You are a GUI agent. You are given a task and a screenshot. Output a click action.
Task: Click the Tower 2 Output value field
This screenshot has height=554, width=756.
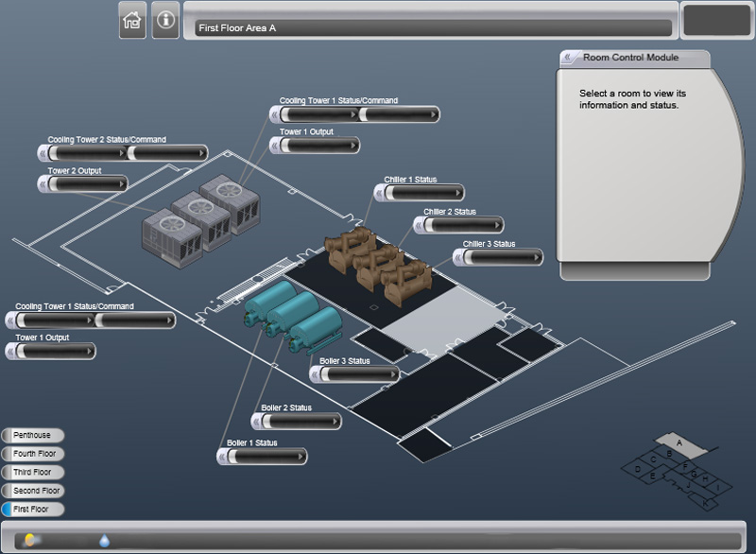[x=87, y=183]
